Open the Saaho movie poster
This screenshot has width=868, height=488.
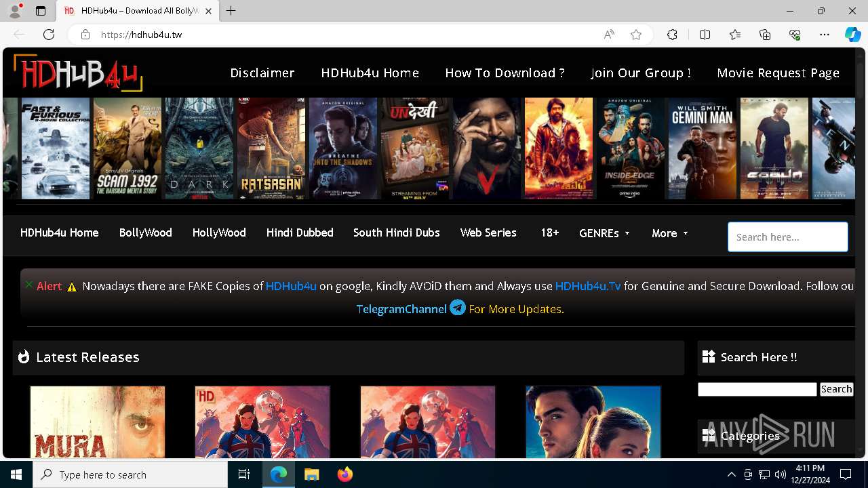[x=774, y=148]
